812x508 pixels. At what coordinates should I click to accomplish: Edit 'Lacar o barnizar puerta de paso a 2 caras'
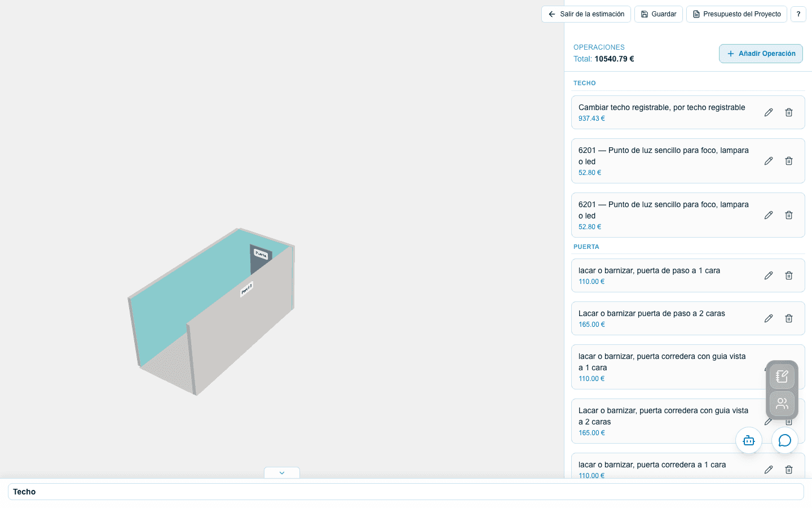769,318
